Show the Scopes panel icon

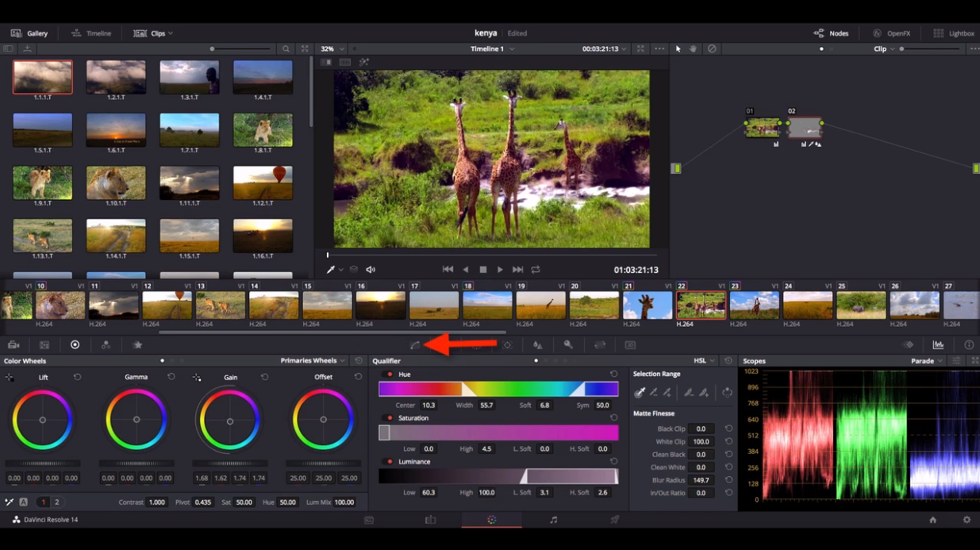(x=938, y=345)
